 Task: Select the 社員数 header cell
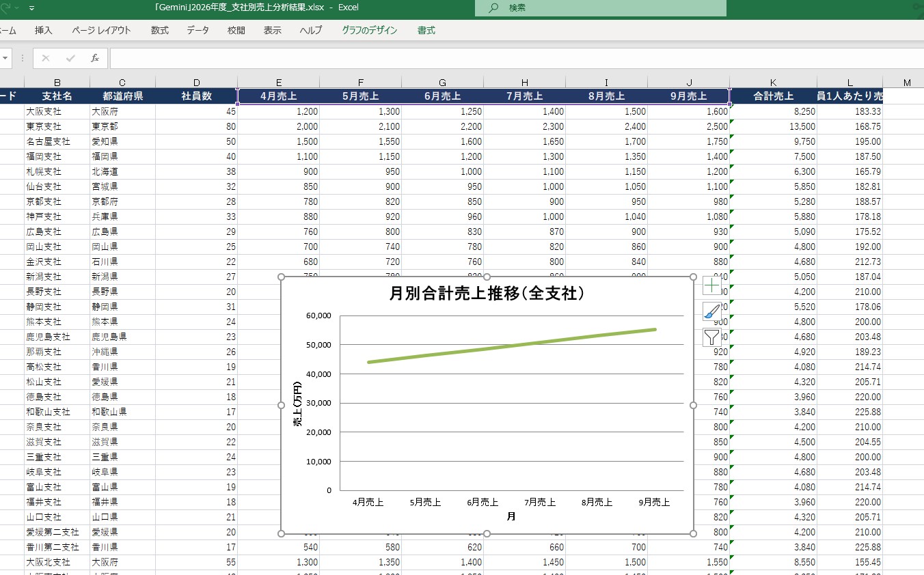tap(196, 96)
